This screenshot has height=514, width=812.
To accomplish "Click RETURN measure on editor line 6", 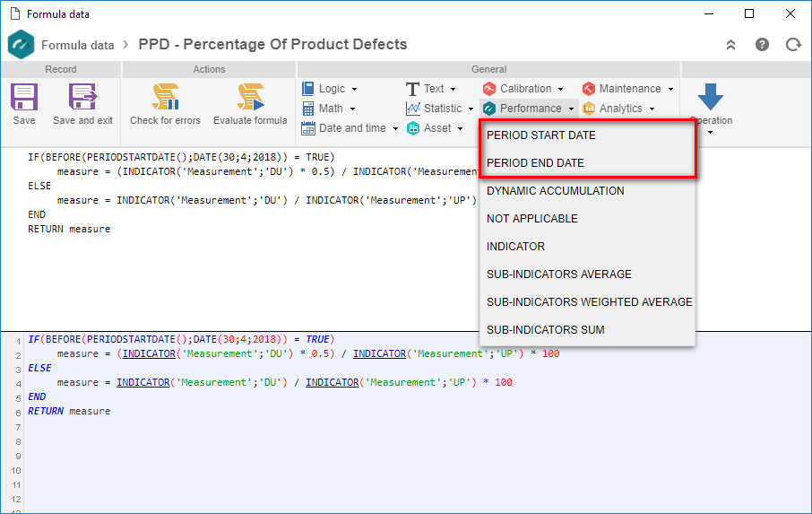I will [x=69, y=411].
